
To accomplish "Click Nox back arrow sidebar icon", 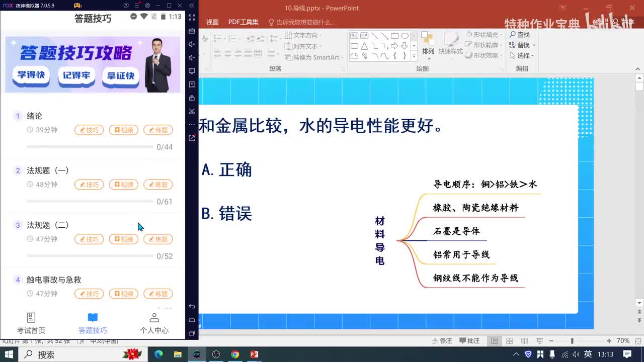I will (x=192, y=306).
